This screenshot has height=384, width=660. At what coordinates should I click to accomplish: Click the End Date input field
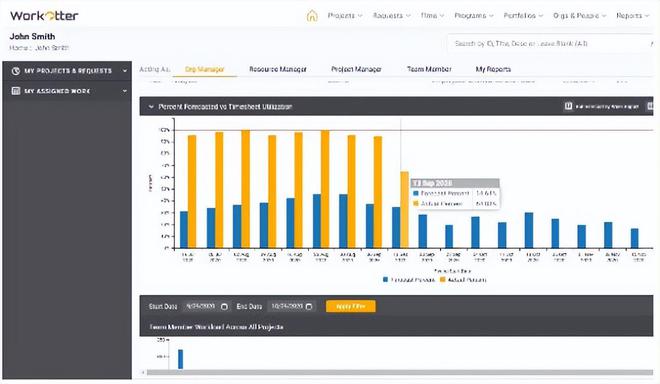291,306
